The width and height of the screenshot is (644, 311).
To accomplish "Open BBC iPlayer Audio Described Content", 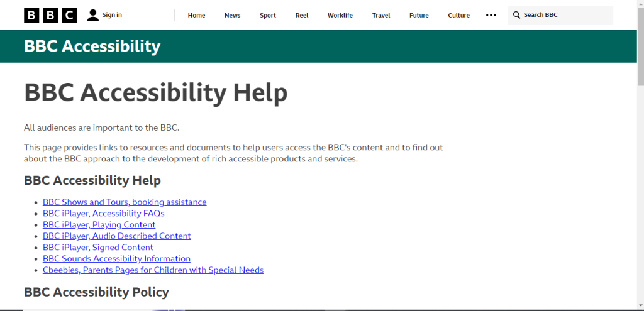I will 116,236.
